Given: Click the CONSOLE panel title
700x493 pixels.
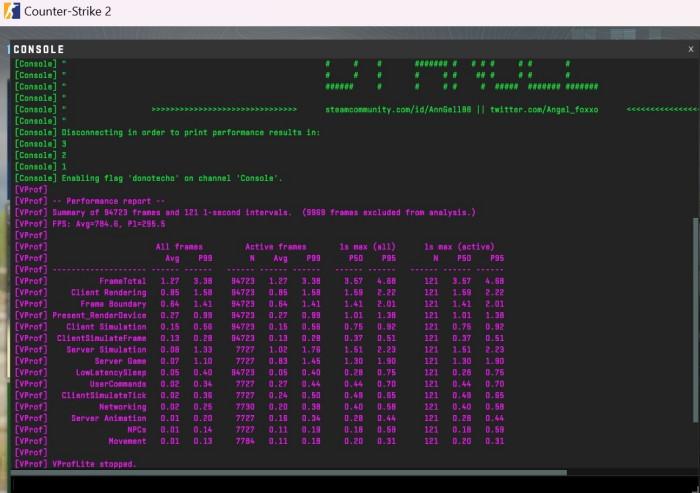Looking at the screenshot, I should (x=39, y=49).
